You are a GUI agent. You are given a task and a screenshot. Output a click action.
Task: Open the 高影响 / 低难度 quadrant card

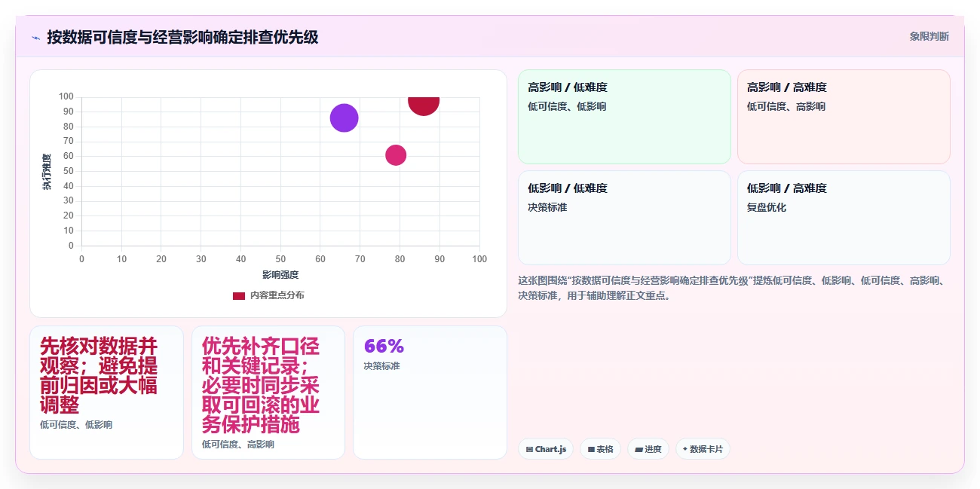[624, 117]
